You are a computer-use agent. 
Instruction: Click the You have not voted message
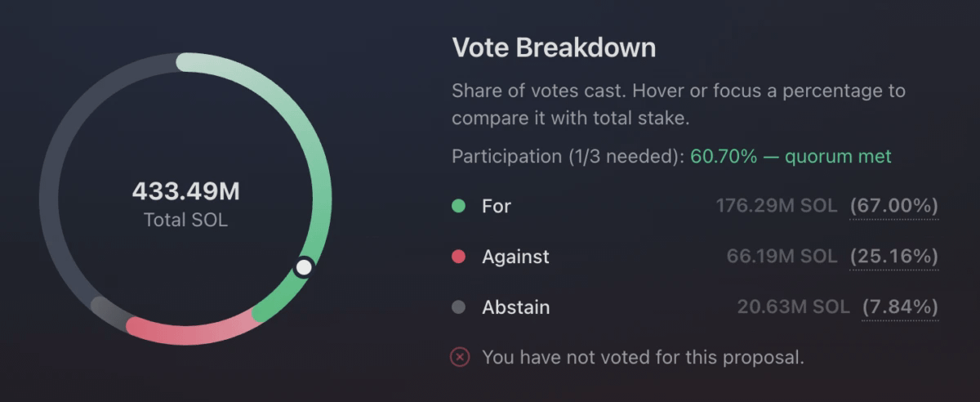pyautogui.click(x=644, y=357)
